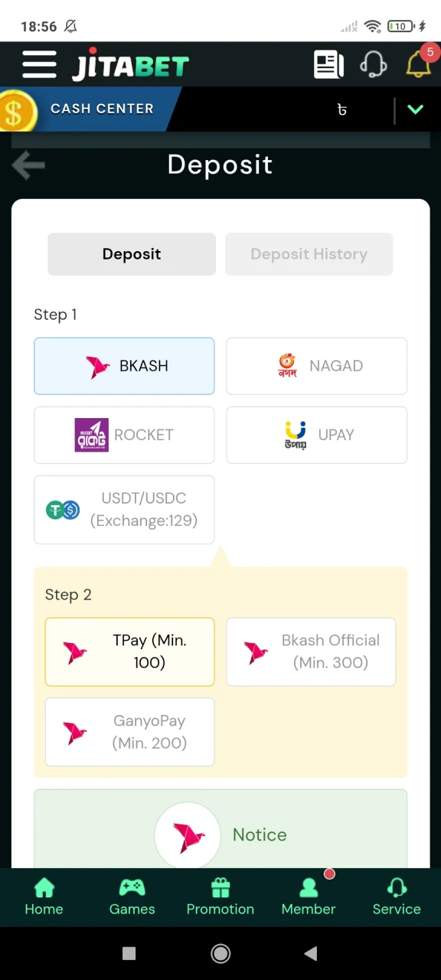Choose TPay (Min. 100) channel

point(129,652)
